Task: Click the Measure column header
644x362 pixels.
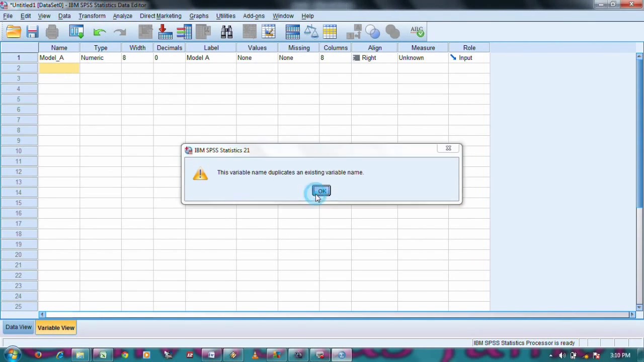Action: click(423, 48)
